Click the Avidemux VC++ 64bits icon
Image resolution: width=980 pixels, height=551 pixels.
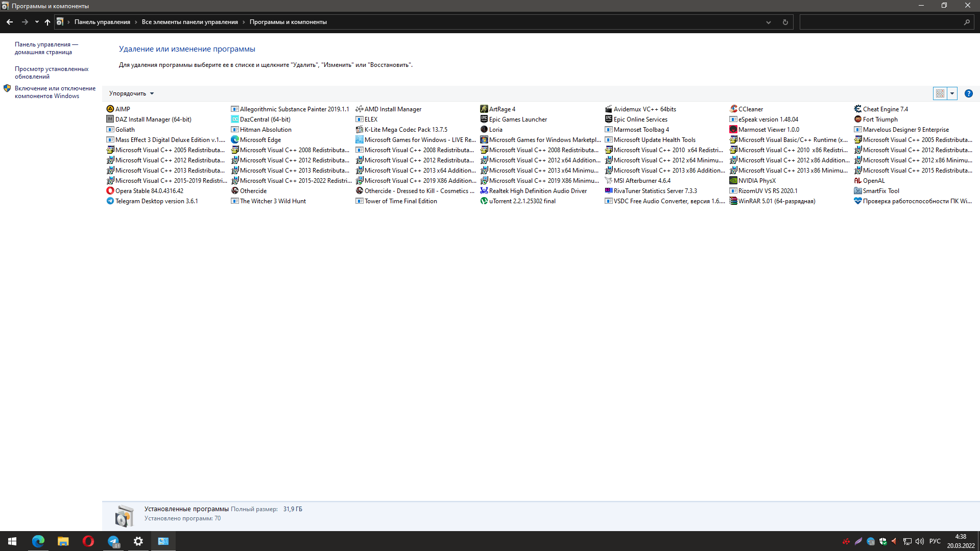point(608,109)
